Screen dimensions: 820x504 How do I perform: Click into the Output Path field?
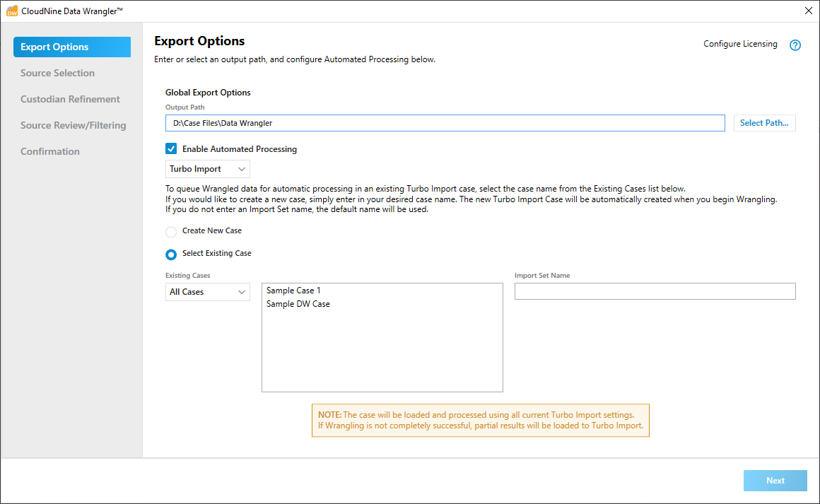coord(445,123)
